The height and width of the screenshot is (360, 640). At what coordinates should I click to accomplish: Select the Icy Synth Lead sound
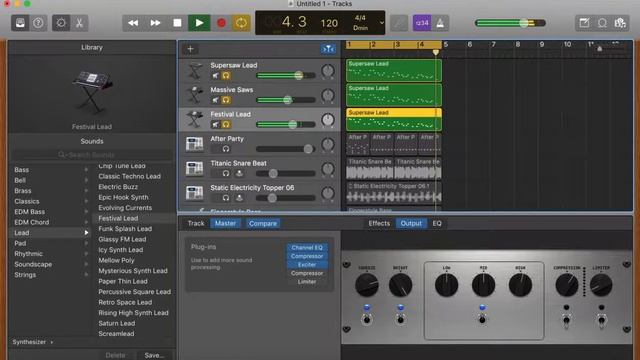pos(121,250)
